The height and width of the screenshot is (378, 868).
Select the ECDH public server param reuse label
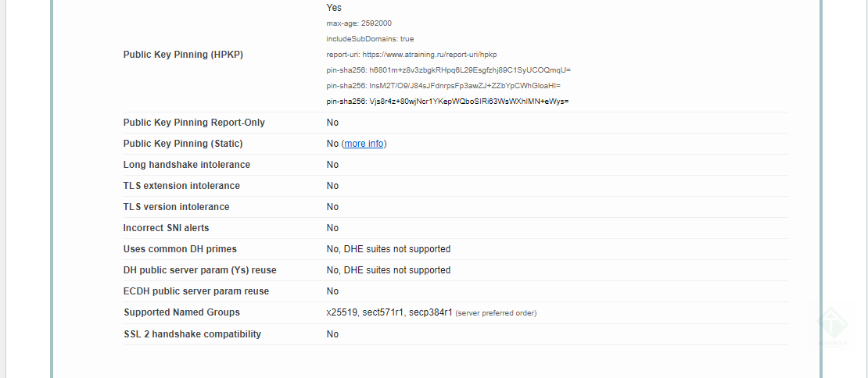click(x=196, y=291)
